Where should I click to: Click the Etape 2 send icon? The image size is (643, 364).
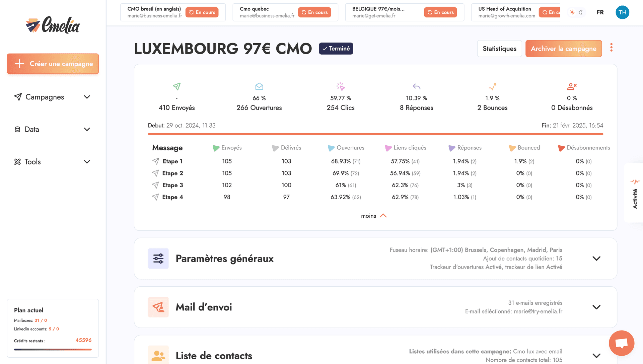pos(155,173)
